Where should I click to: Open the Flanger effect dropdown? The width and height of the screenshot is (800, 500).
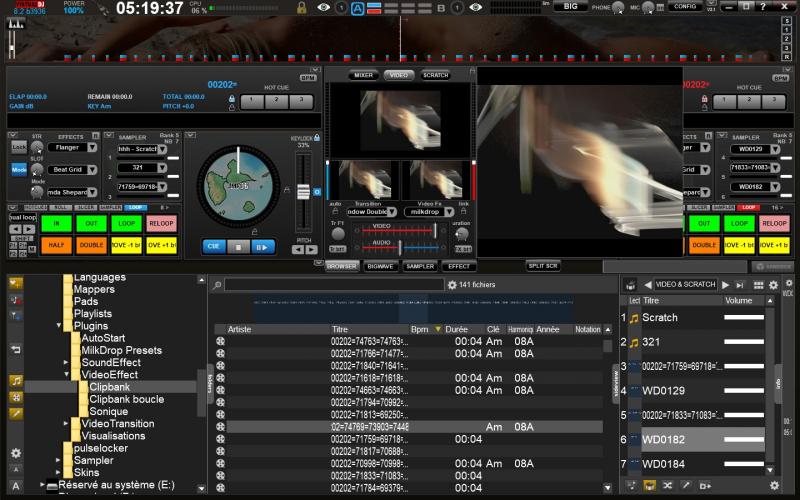point(92,147)
